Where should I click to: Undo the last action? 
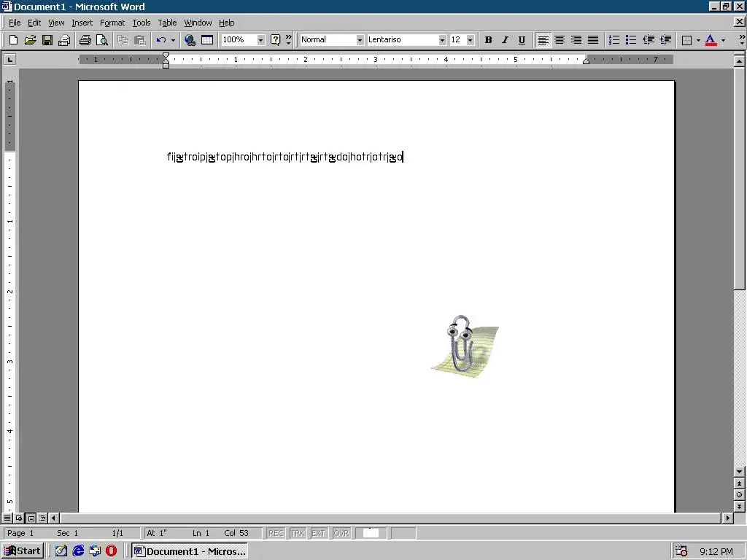pos(161,40)
